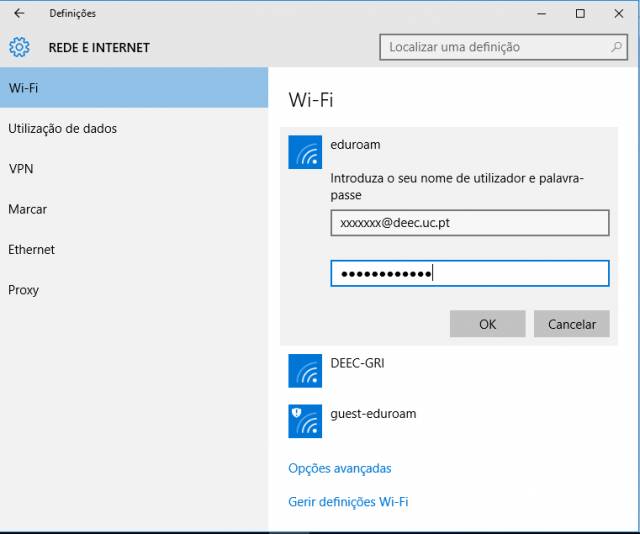Select the guest-eduroam shielded Wi-Fi icon

pos(305,421)
